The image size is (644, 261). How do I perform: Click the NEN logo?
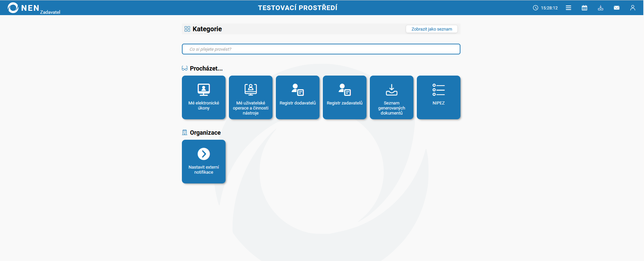pos(23,8)
